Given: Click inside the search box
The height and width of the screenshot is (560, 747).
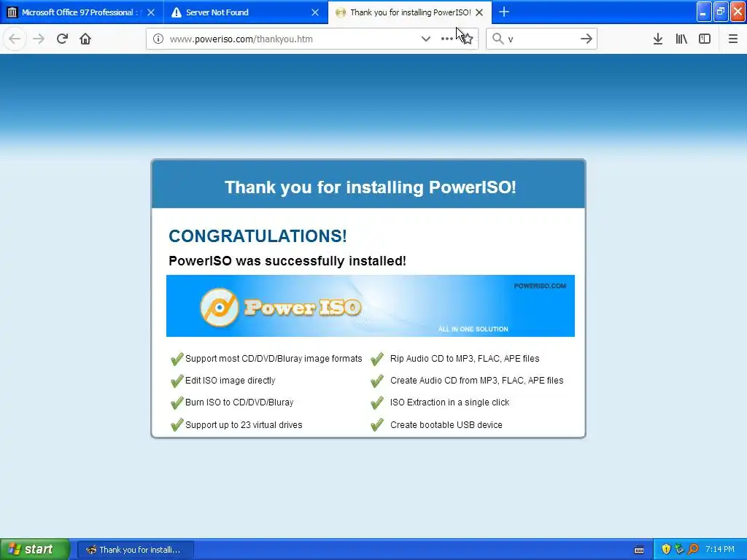Looking at the screenshot, I should click(541, 39).
